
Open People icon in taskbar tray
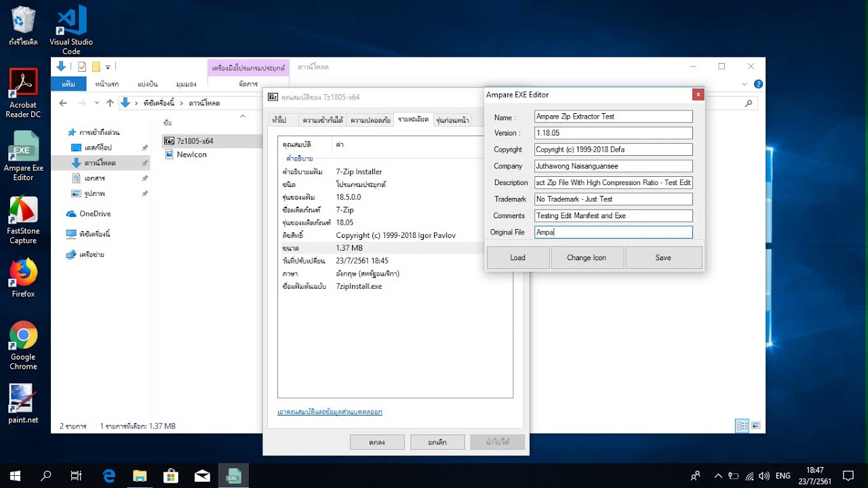click(696, 476)
